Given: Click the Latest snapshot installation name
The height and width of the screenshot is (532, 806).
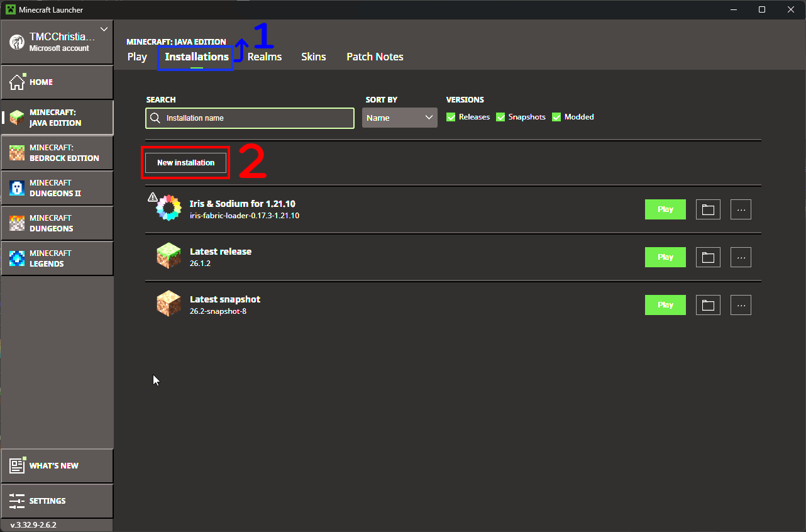Looking at the screenshot, I should coord(225,299).
